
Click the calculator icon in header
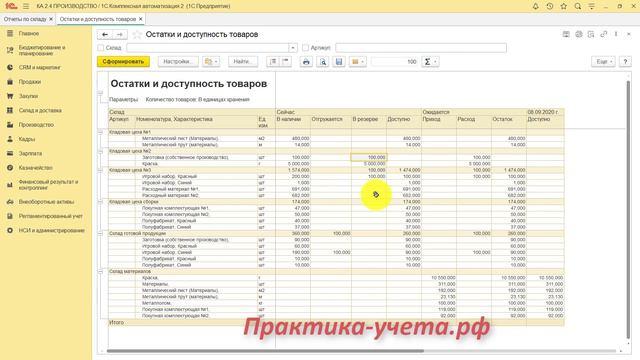pyautogui.click(x=566, y=34)
